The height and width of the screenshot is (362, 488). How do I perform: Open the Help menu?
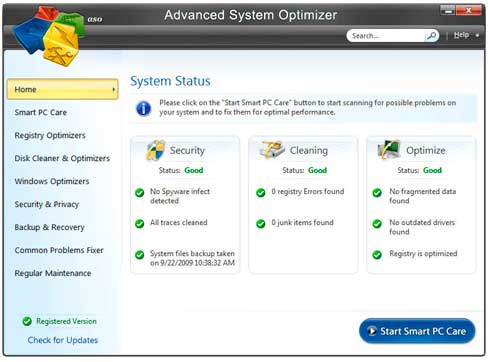(461, 35)
